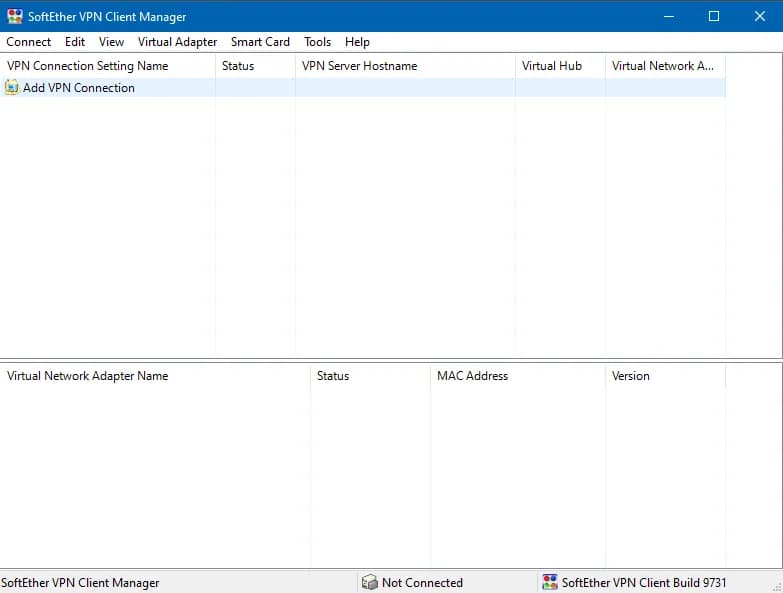Click the SoftEther app icon in title bar
The width and height of the screenshot is (783, 593).
[15, 16]
